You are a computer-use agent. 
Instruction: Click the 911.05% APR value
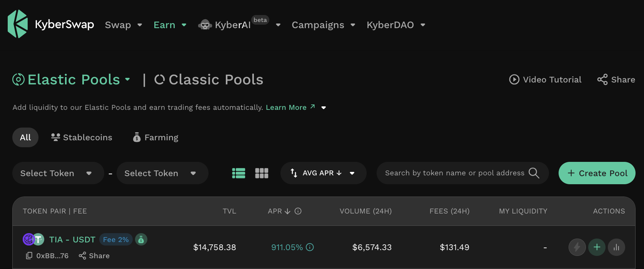pos(287,247)
